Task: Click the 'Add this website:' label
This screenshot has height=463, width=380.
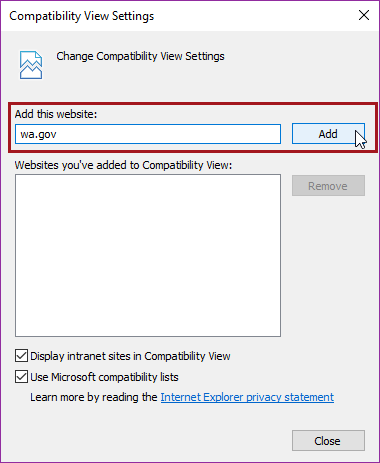Action: click(56, 114)
